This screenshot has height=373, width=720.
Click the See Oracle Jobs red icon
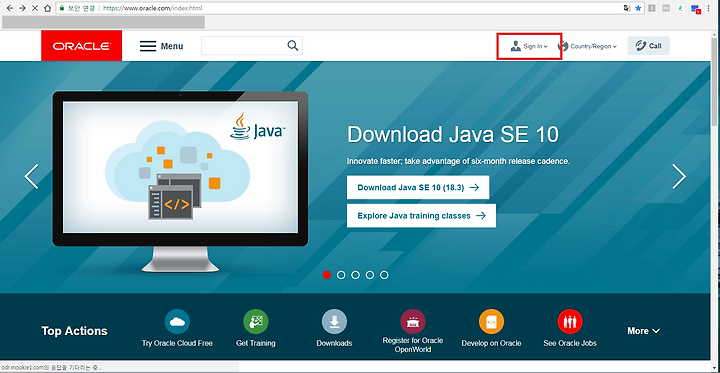point(570,322)
